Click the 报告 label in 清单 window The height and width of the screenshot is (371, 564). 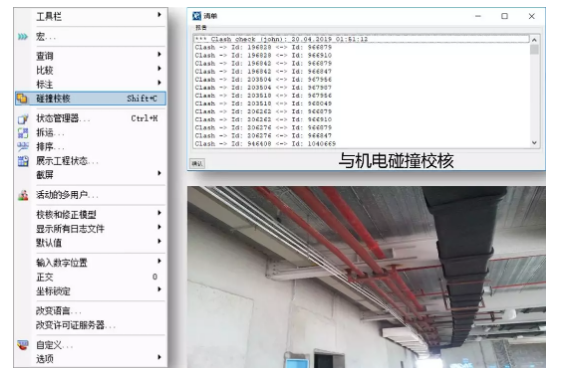click(x=201, y=27)
